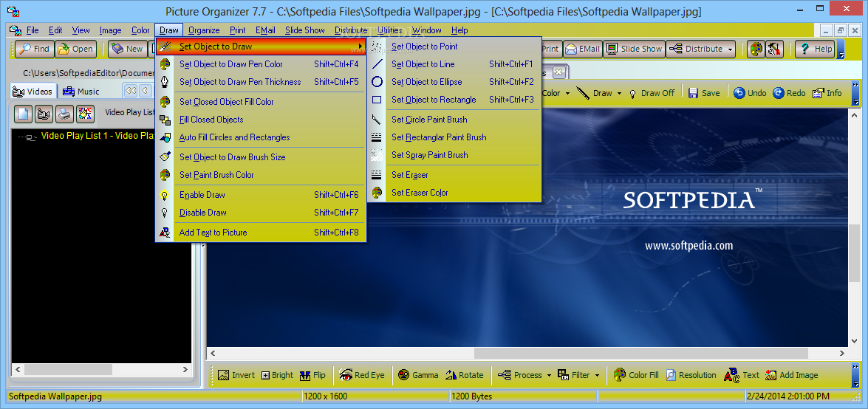Click the single-left previous navigation button
This screenshot has height=409, width=868.
point(146,90)
